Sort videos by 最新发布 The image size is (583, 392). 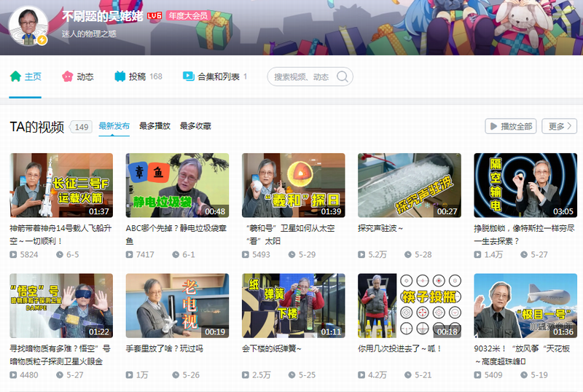coord(114,126)
